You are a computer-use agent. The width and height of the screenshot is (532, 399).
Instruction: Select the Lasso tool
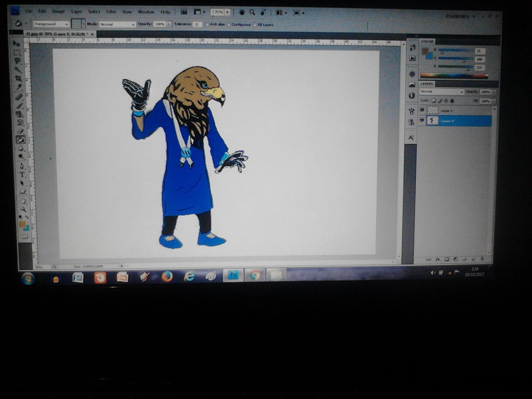coord(18,61)
